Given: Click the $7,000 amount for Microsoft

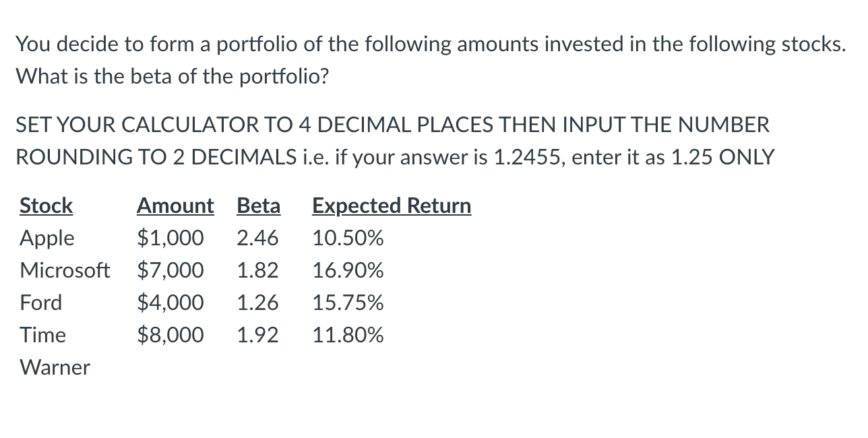Looking at the screenshot, I should (170, 270).
